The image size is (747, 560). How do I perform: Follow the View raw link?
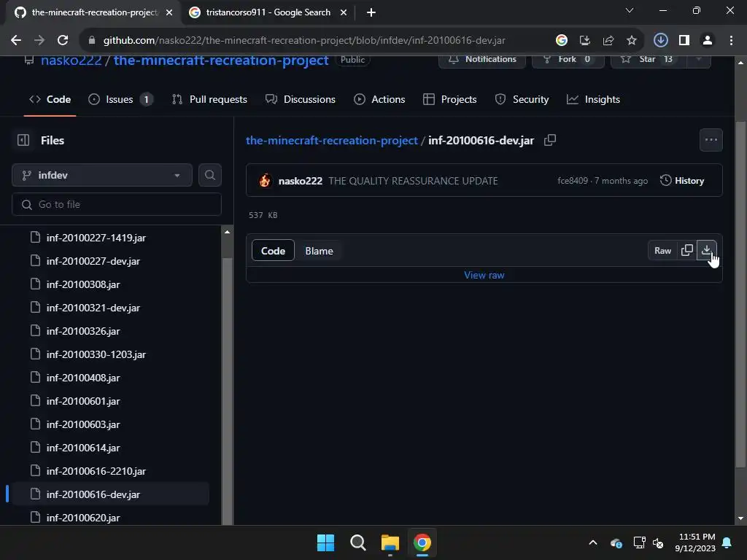coord(484,275)
